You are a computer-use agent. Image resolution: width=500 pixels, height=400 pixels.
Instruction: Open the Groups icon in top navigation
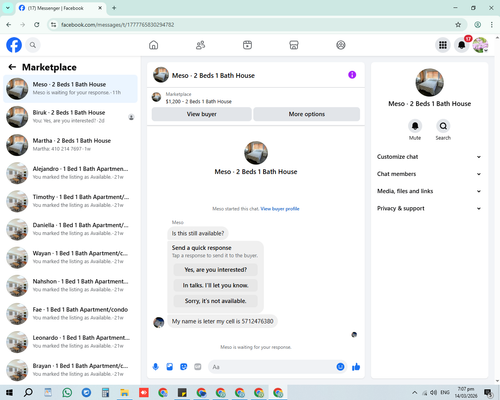click(x=341, y=45)
